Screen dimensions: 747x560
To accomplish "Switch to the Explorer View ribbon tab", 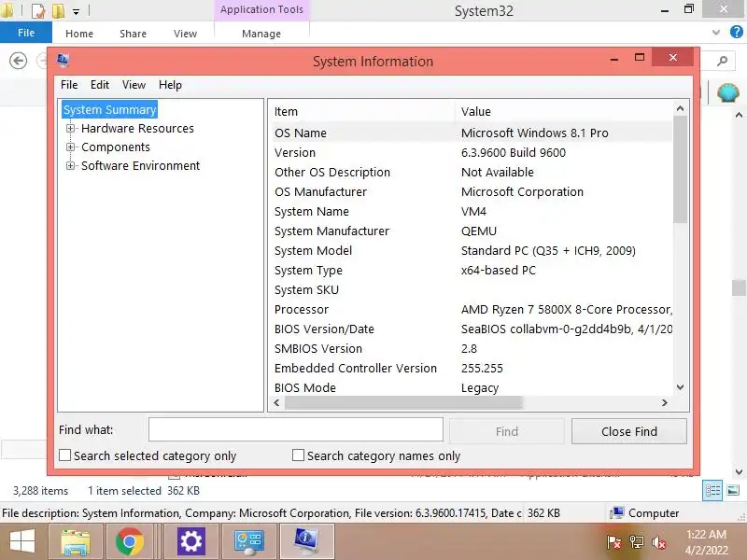I will [x=185, y=34].
